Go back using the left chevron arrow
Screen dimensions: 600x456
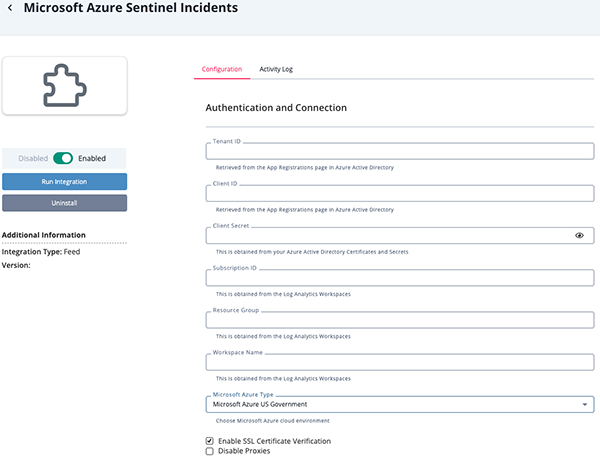pos(10,8)
